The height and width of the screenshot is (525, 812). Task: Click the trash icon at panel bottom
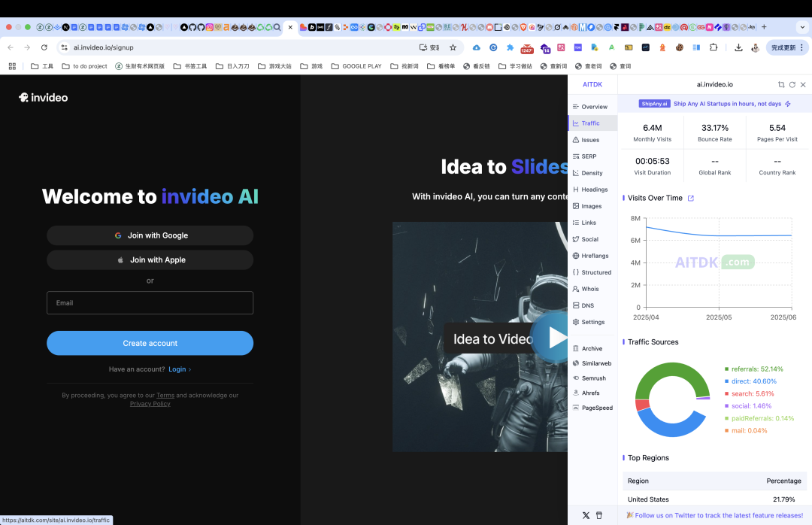tap(599, 515)
